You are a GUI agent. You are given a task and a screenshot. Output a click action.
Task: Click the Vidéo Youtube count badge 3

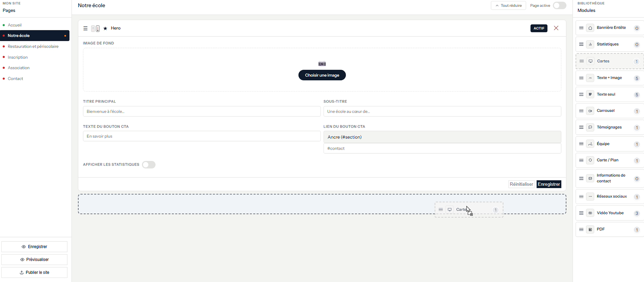tap(637, 213)
